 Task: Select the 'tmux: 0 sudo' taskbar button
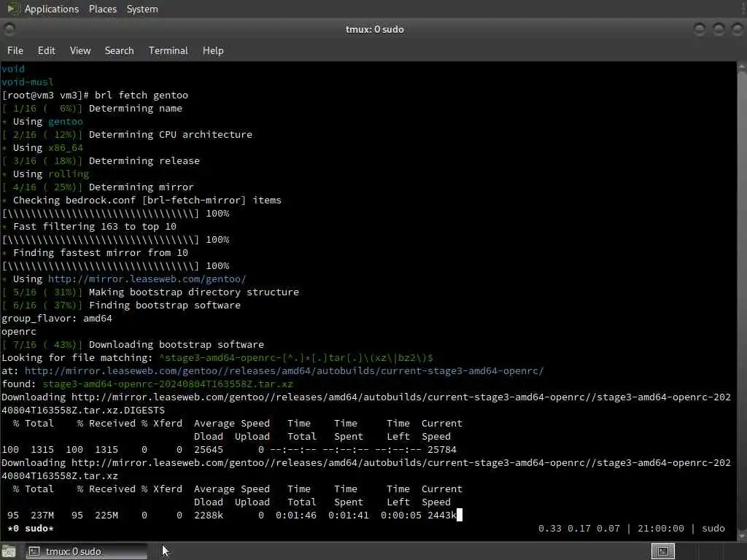86,551
